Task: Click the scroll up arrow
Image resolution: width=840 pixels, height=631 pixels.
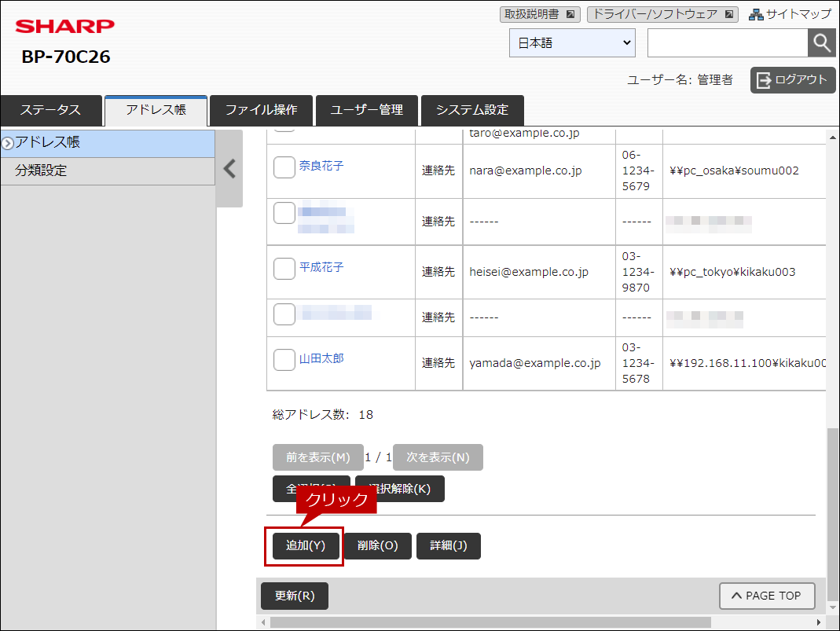Action: 832,138
